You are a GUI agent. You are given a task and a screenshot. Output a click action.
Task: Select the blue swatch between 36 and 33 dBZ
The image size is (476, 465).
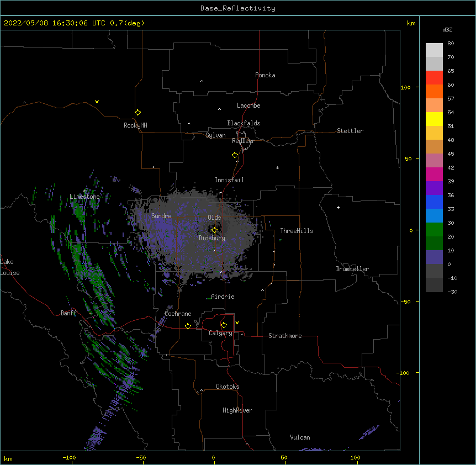point(434,202)
